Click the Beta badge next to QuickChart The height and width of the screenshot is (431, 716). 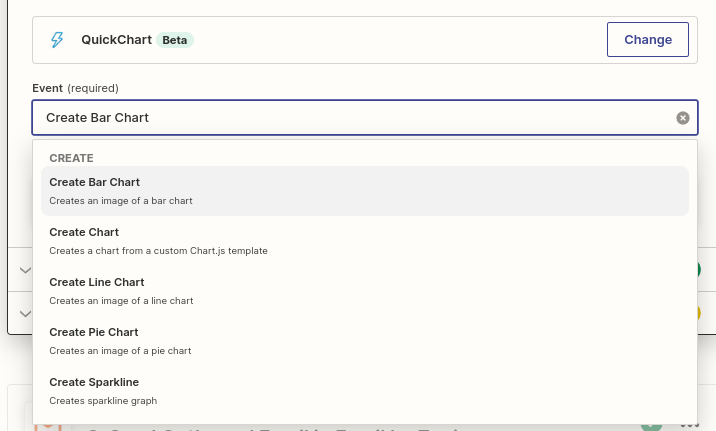pos(175,40)
